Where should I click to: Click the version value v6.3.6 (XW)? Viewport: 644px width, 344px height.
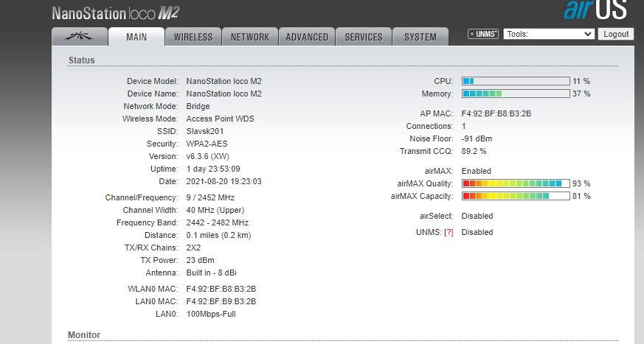coord(208,156)
